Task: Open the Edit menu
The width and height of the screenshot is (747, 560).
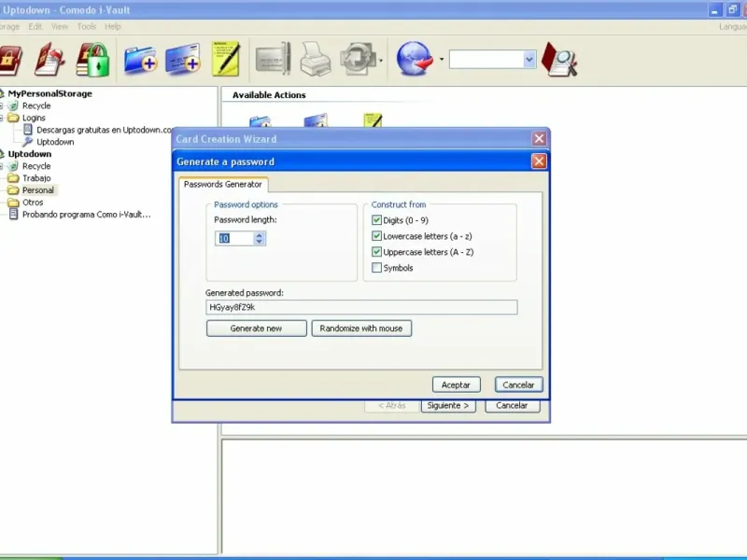Action: click(35, 27)
